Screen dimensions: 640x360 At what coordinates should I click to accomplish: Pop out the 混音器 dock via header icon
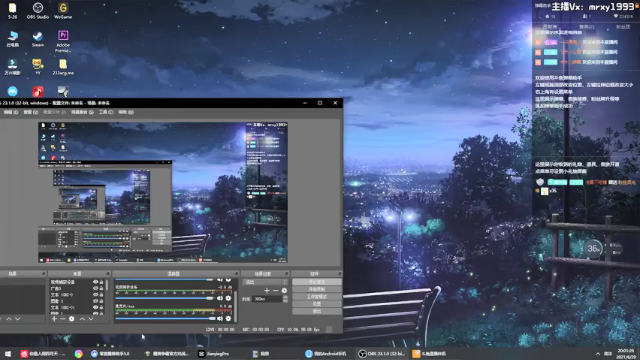tap(236, 273)
